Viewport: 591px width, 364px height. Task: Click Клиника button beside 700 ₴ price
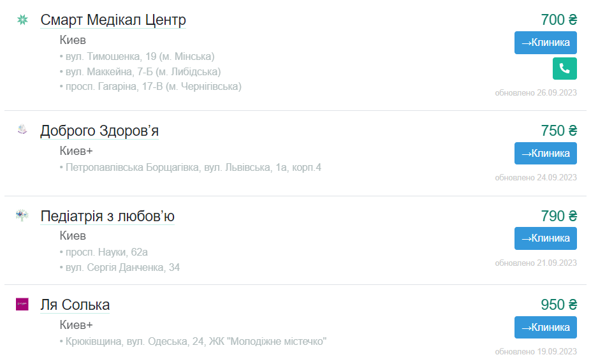(x=545, y=43)
